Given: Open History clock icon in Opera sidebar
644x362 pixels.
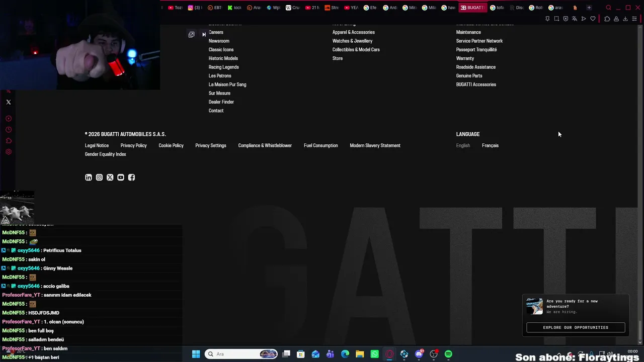Looking at the screenshot, I should [x=9, y=130].
